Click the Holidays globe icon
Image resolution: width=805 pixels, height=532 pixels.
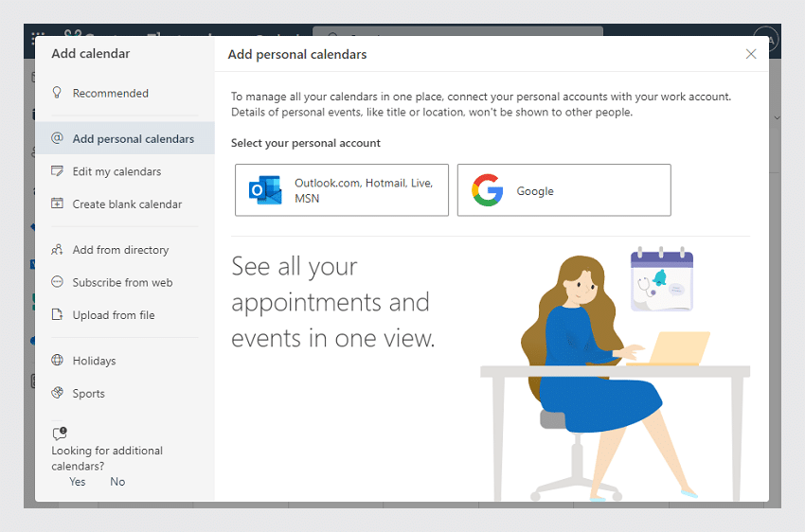[x=57, y=360]
